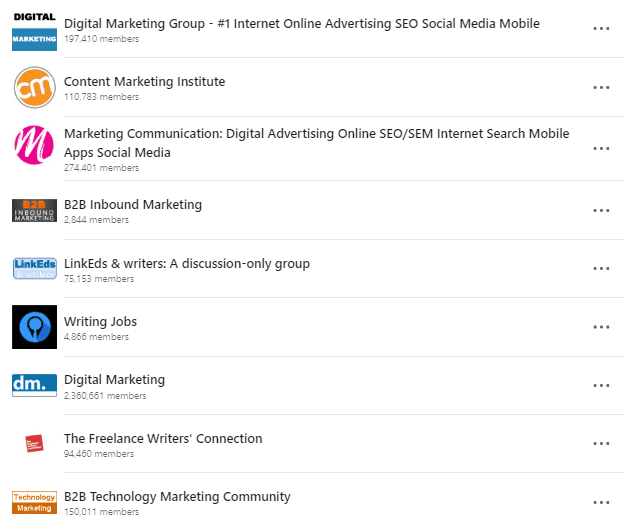Open The Freelance Writers' Connection group link
Image resolution: width=632 pixels, height=523 pixels.
pyautogui.click(x=163, y=439)
